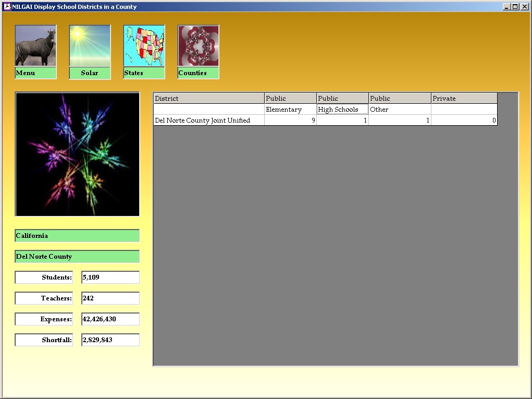Select the District column header

[209, 99]
